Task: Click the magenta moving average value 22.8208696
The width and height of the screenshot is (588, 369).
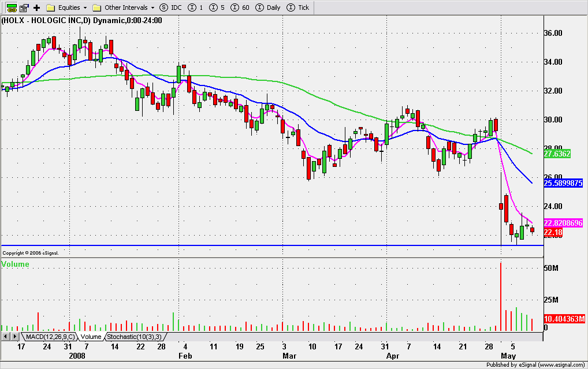Action: 563,223
